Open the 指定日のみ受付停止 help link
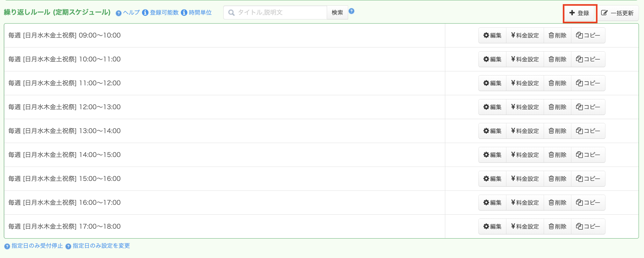This screenshot has height=258, width=644. click(x=37, y=246)
